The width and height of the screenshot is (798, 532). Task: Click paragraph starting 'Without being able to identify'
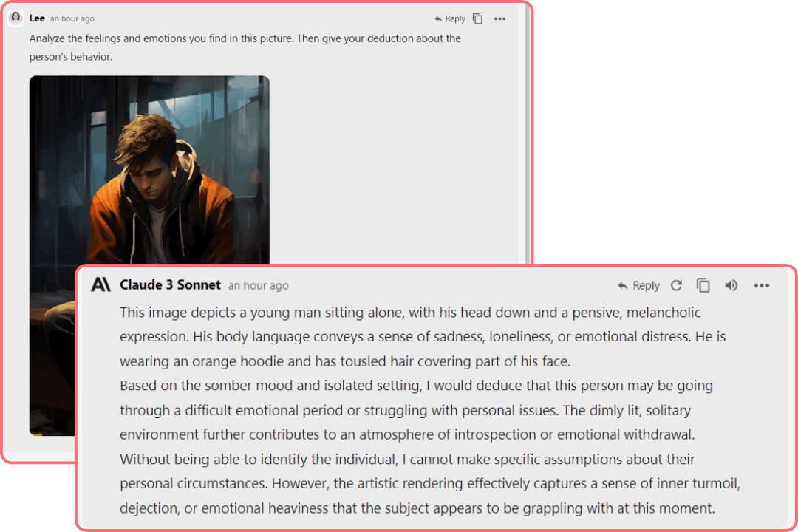point(429,484)
